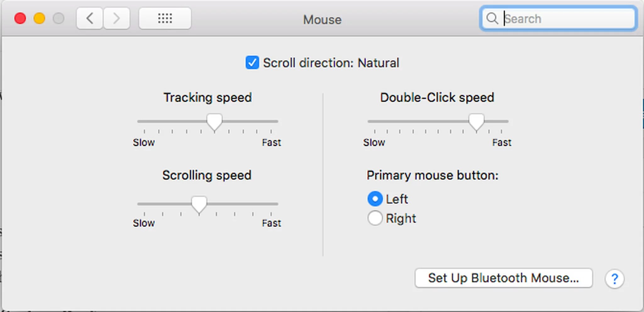Click the yellow minimize window button
This screenshot has height=312, width=644.
click(x=39, y=18)
